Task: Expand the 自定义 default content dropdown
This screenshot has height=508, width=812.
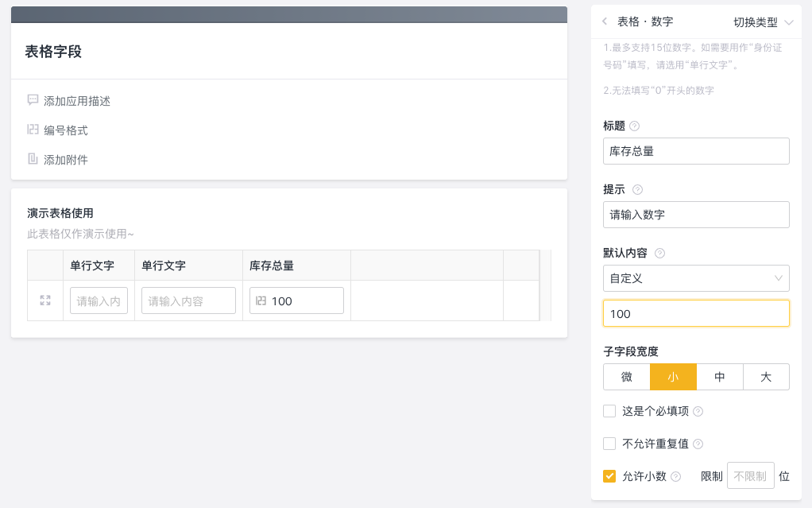Action: pyautogui.click(x=696, y=278)
